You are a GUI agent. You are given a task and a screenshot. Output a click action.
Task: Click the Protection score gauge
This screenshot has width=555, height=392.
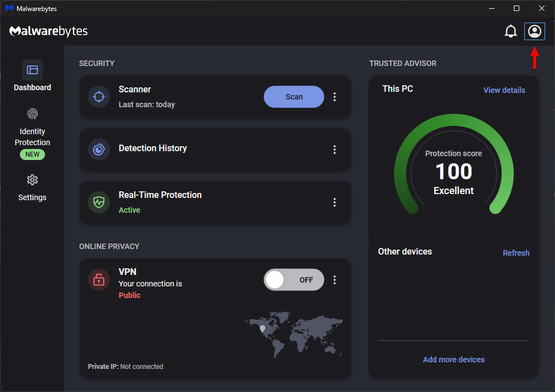click(x=453, y=164)
